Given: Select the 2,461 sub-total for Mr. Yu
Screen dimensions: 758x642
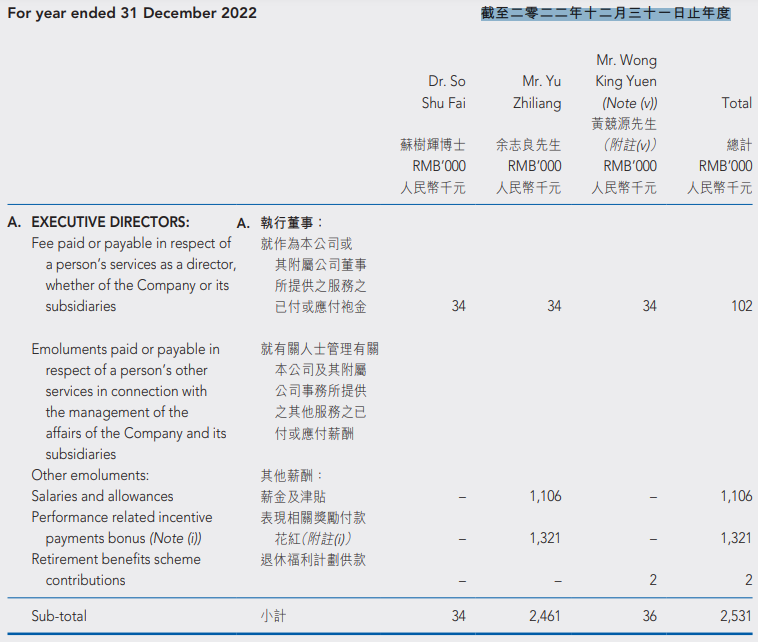Looking at the screenshot, I should [x=544, y=617].
